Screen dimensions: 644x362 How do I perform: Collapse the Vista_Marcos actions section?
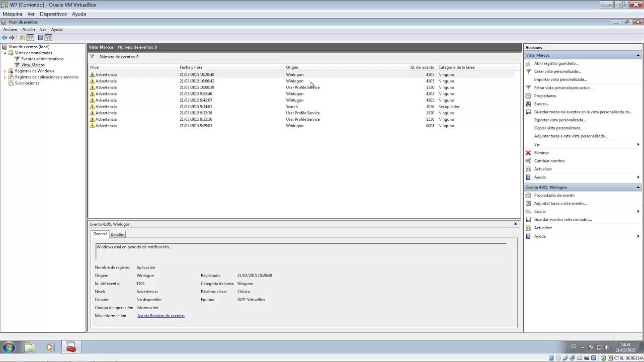click(x=638, y=55)
